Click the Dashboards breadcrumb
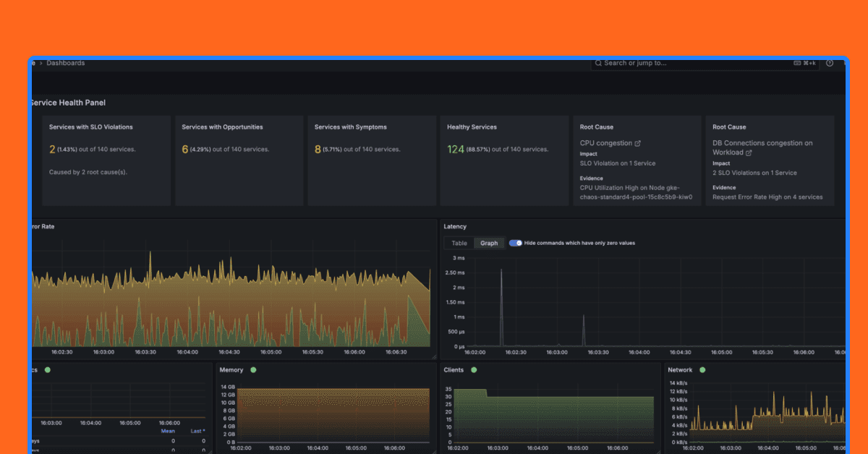The width and height of the screenshot is (868, 454). 65,63
